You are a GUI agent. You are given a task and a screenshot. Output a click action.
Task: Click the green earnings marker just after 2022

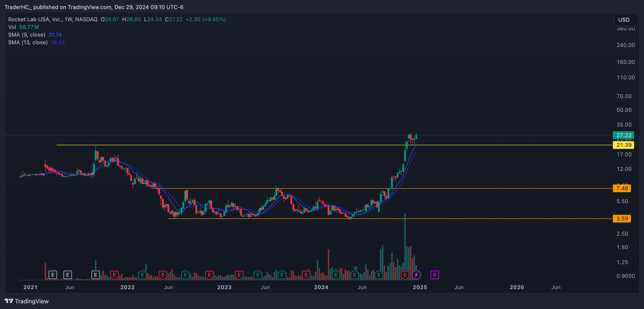click(142, 275)
